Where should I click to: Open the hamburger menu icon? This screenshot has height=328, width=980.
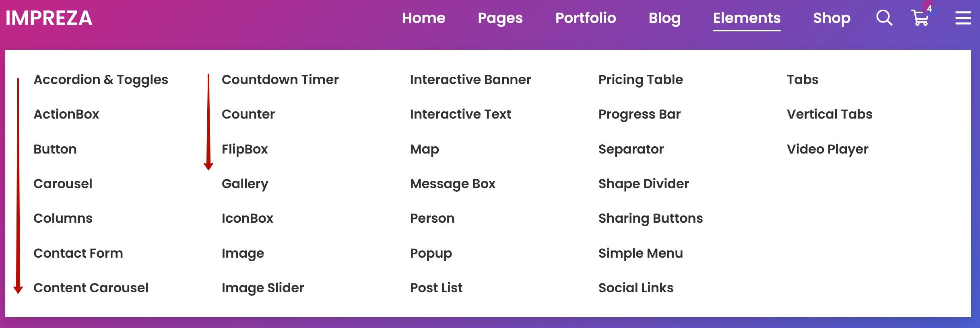(963, 18)
